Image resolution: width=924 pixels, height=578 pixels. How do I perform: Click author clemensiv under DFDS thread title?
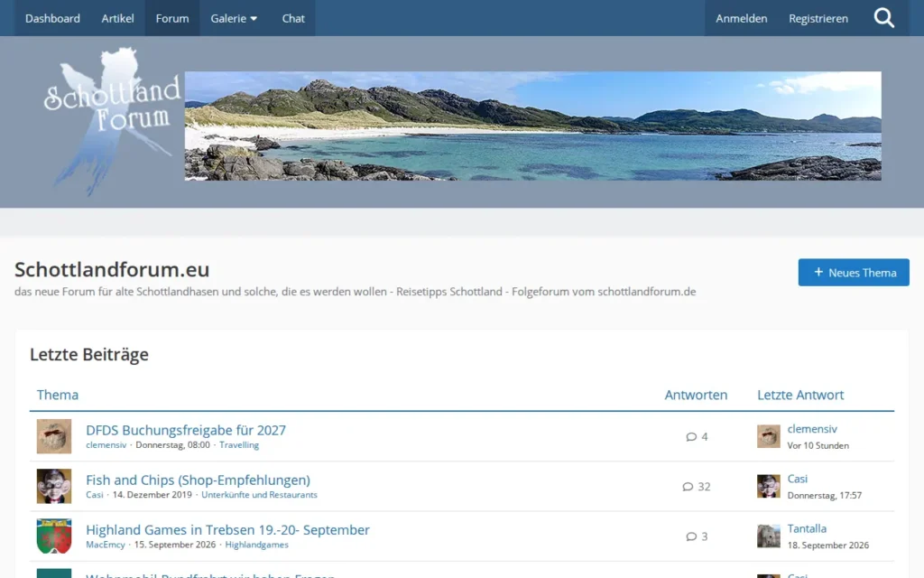point(106,445)
